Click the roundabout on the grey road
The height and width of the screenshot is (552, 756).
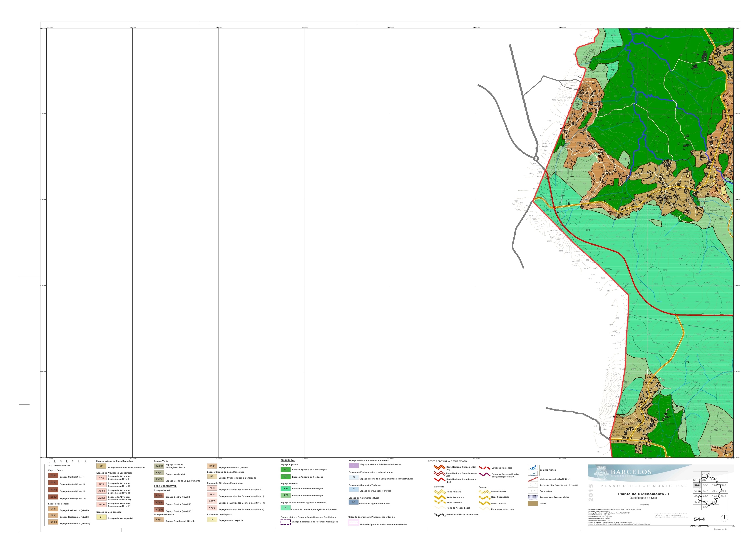point(536,159)
